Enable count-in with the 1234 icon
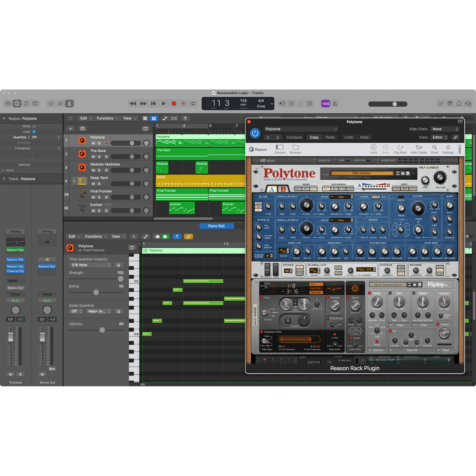The height and width of the screenshot is (476, 476). coord(325,103)
